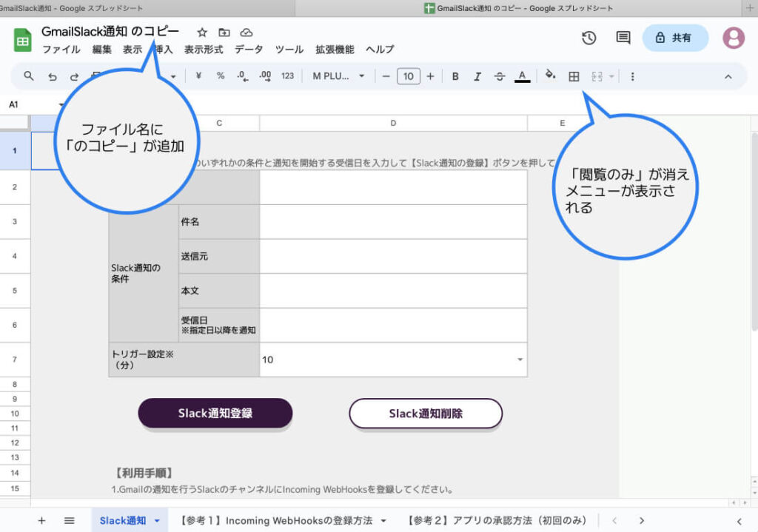
Task: Switch to 【参考２】アプリの承認方法 tab
Action: [x=496, y=520]
